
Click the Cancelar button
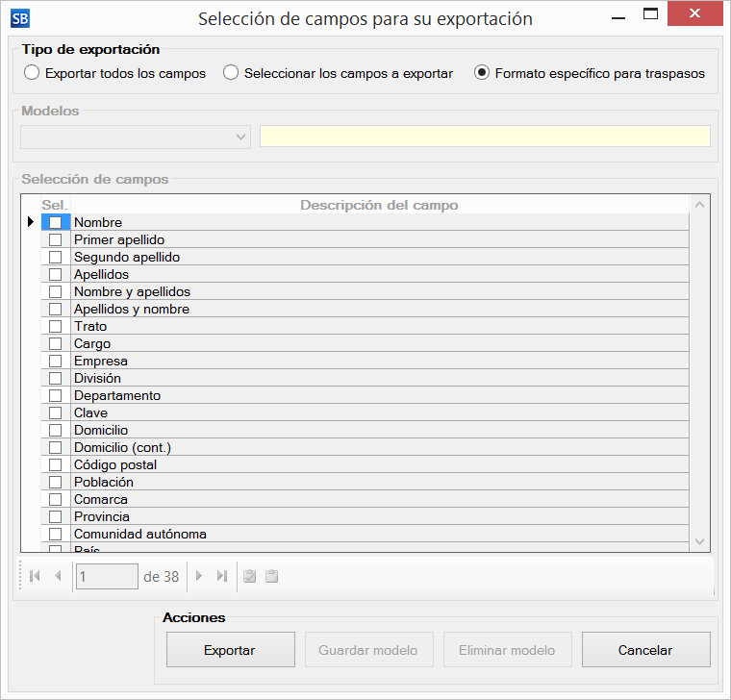645,650
